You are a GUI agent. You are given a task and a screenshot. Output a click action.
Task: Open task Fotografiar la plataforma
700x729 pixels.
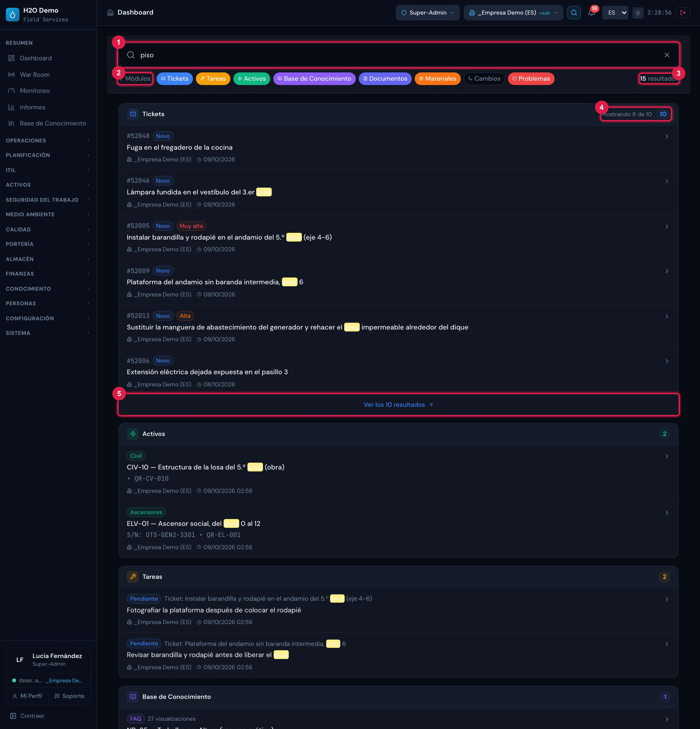tap(398, 610)
